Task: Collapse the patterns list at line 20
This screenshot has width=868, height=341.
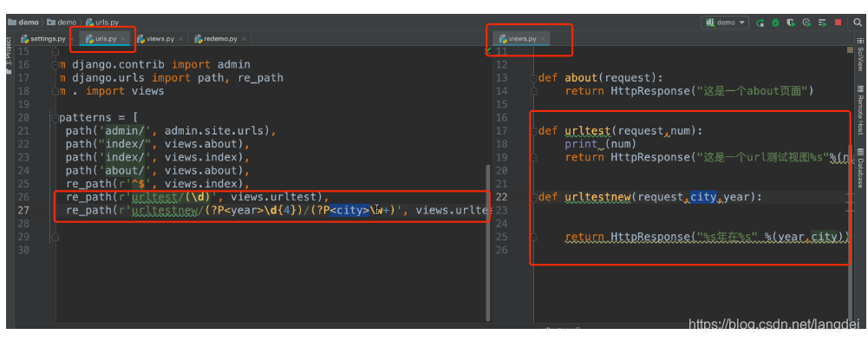Action: 55,117
